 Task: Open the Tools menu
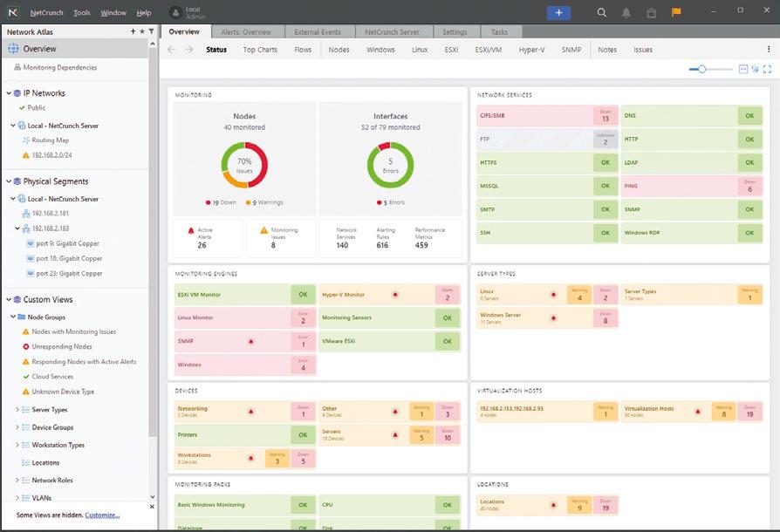pyautogui.click(x=82, y=12)
